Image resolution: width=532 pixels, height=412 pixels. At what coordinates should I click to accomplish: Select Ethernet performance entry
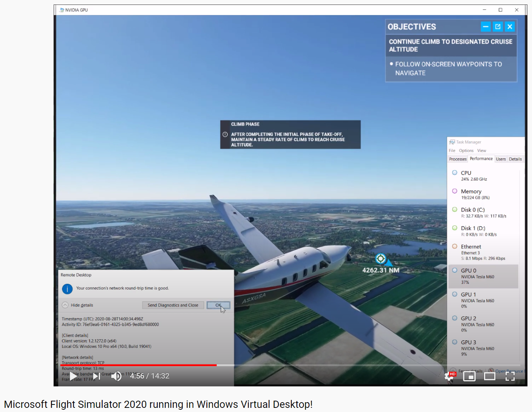tap(483, 252)
